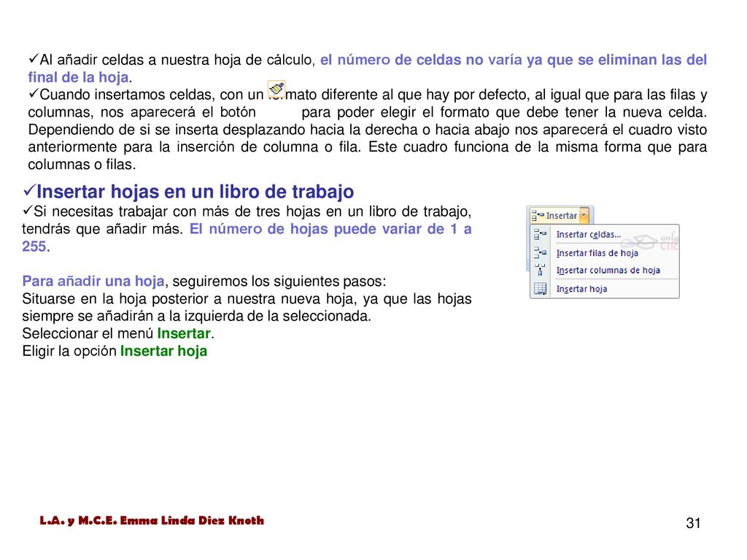This screenshot has height=560, width=747.
Task: Click the purple text Para añadir una hoja
Action: tap(93, 281)
